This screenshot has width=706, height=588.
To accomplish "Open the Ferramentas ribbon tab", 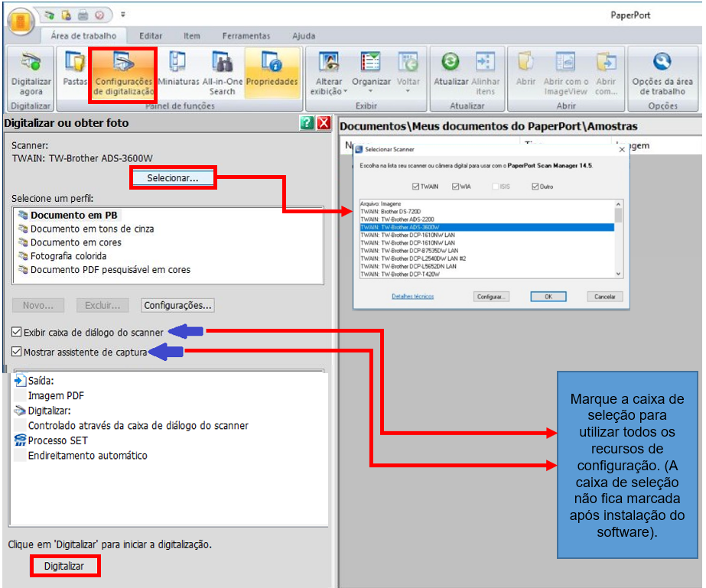I will pyautogui.click(x=246, y=36).
